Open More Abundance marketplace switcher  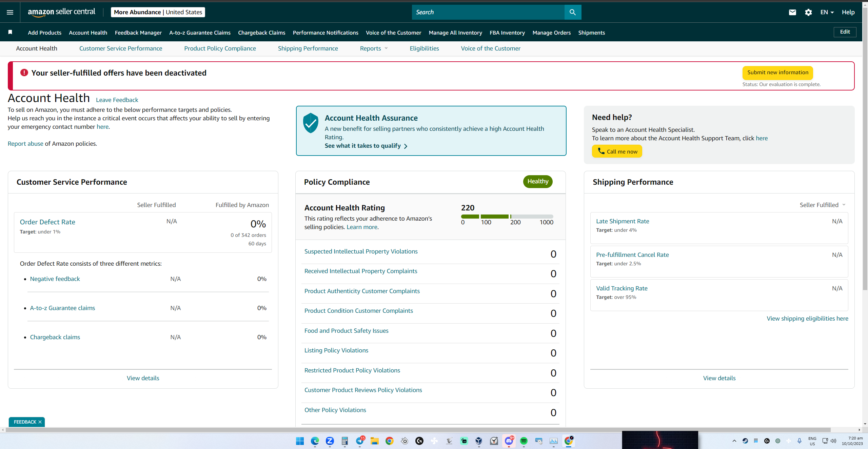click(x=158, y=12)
